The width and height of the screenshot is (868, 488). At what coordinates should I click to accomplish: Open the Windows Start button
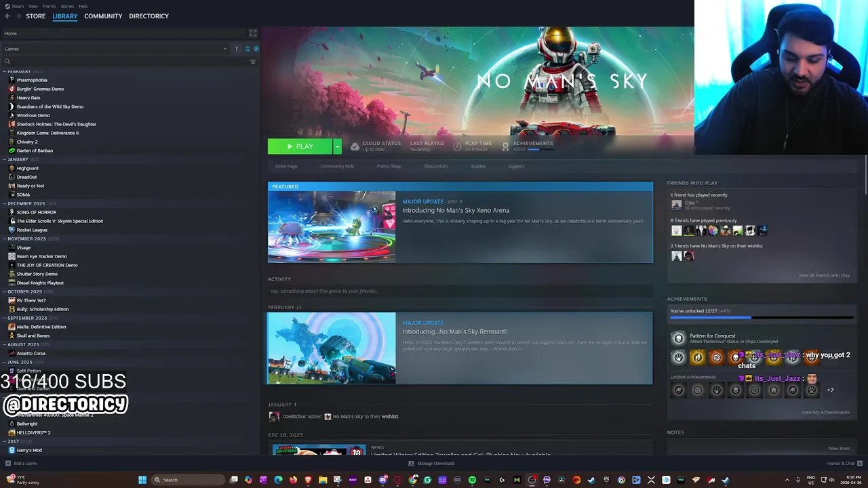tap(142, 480)
